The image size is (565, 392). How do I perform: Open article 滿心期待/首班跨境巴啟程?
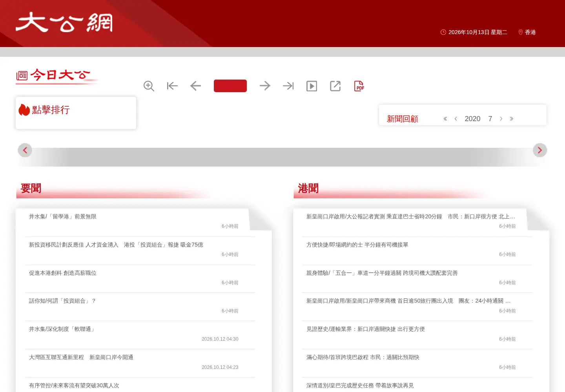[363, 357]
